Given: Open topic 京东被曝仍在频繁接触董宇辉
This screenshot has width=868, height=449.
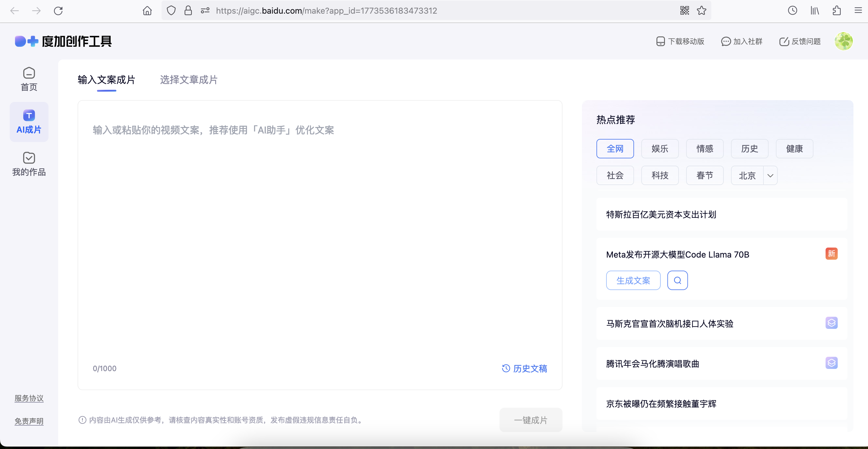Looking at the screenshot, I should coord(721,404).
